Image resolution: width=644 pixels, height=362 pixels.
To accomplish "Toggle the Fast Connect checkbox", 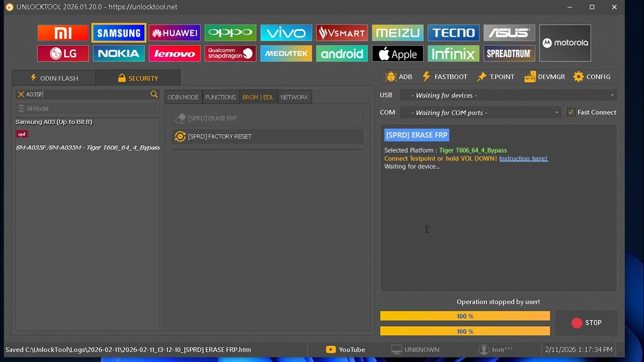I will pyautogui.click(x=571, y=112).
